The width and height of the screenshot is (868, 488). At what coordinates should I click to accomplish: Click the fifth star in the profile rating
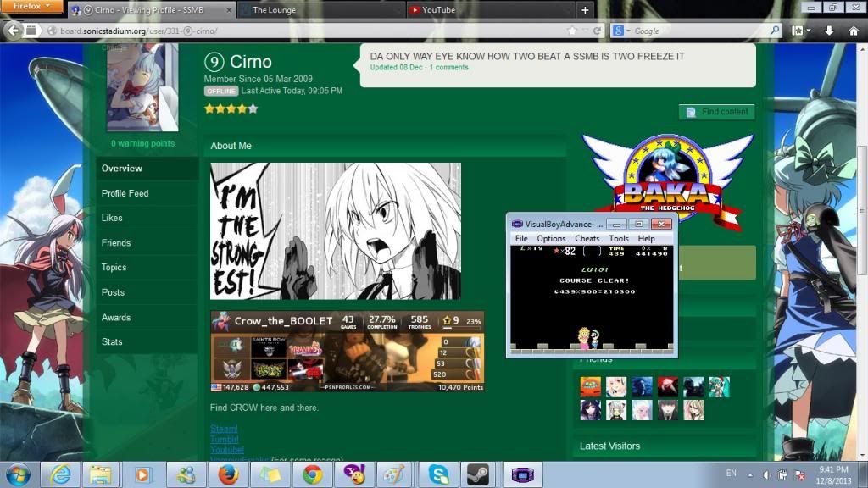[x=252, y=108]
